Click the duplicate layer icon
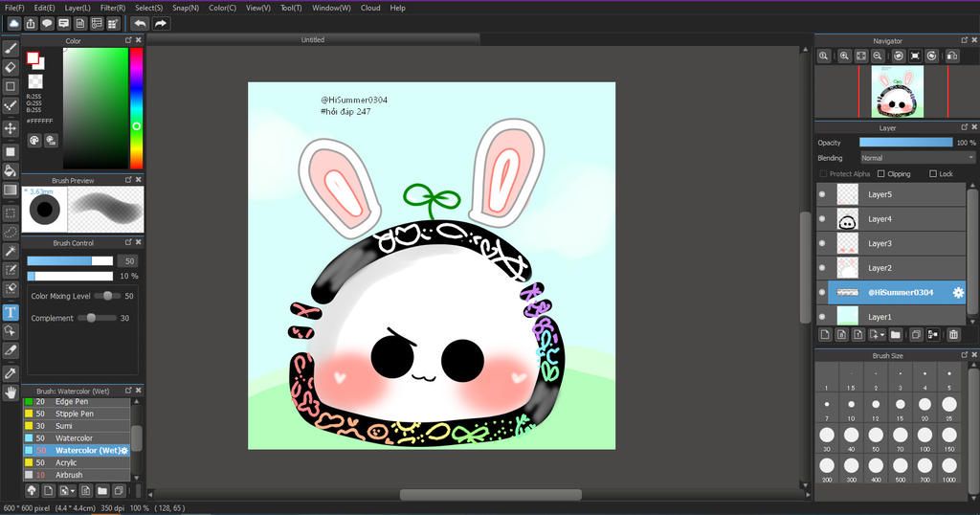 click(x=916, y=334)
